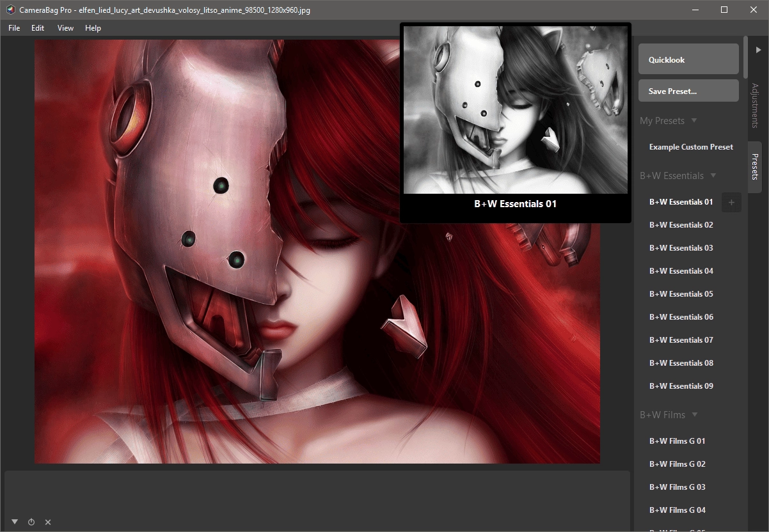Select the B+W Essentials 01 preset
This screenshot has width=769, height=532.
(681, 202)
